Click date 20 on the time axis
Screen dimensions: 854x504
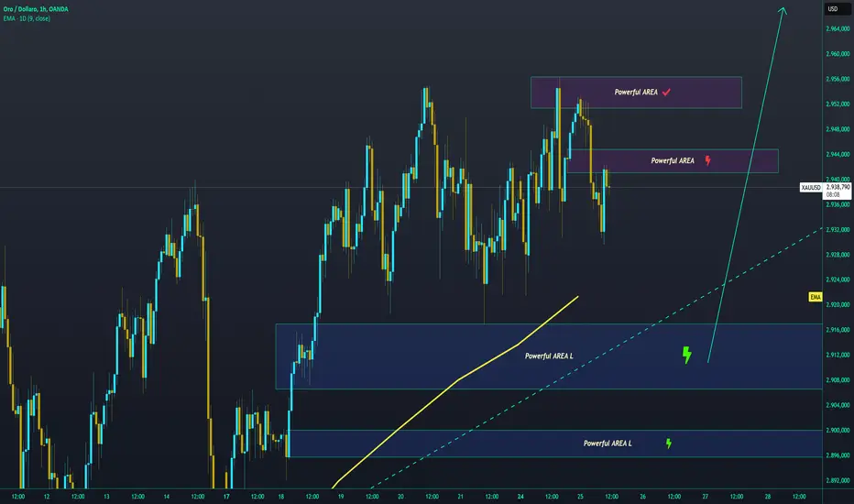[x=400, y=497]
